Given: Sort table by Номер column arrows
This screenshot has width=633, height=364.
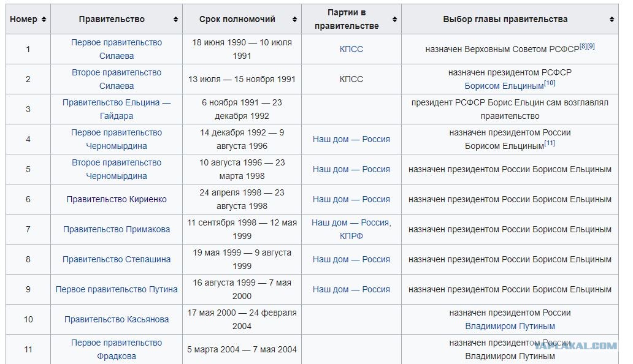Looking at the screenshot, I should 44,20.
